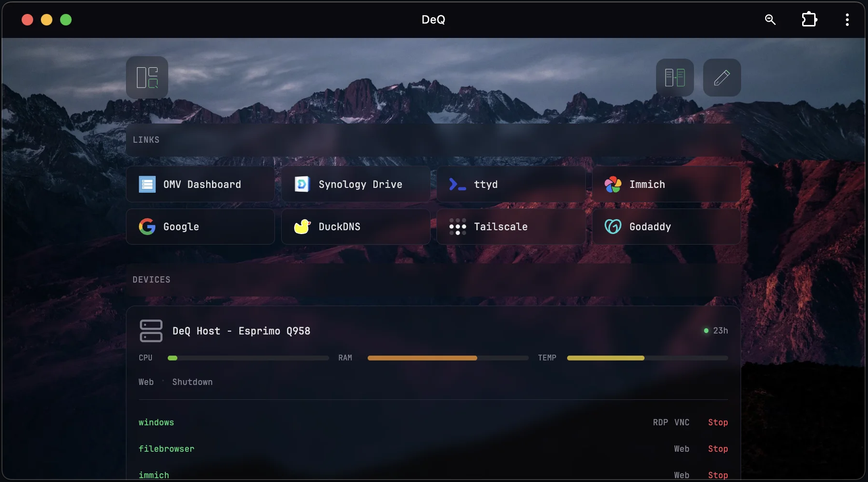Collapse the DEVICES section header
Image resolution: width=868 pixels, height=482 pixels.
151,279
